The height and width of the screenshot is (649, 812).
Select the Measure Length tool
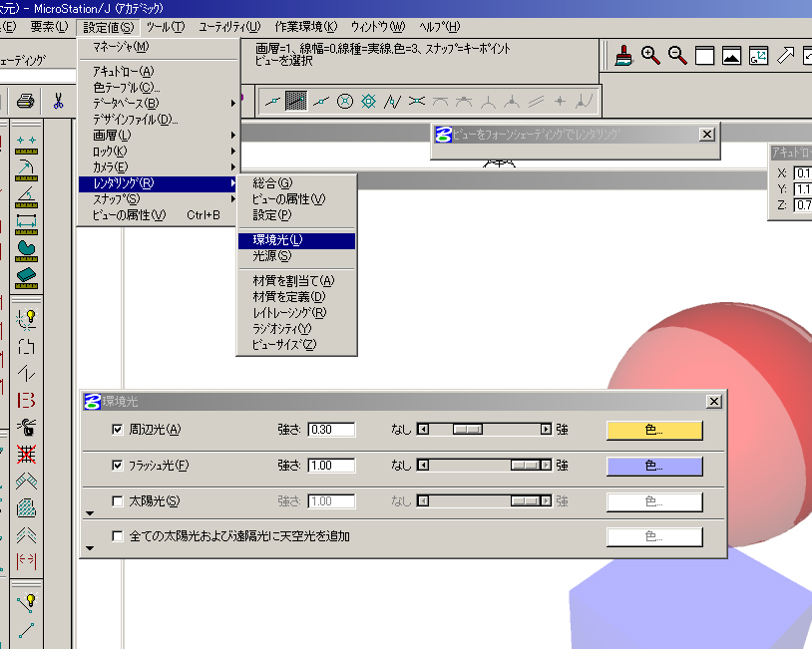(26, 224)
